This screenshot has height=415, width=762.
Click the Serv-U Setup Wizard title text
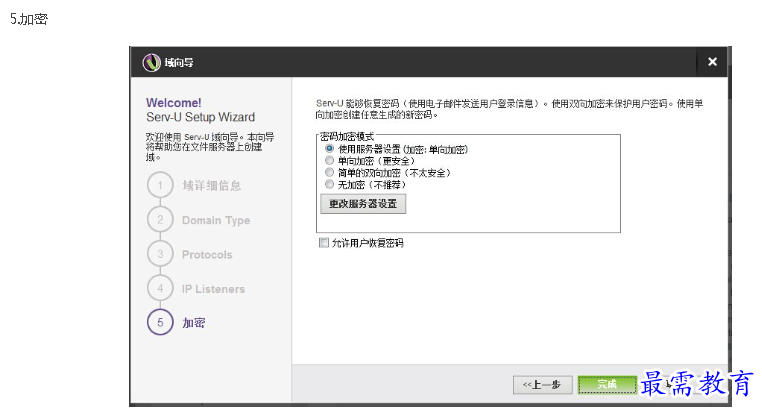click(200, 117)
